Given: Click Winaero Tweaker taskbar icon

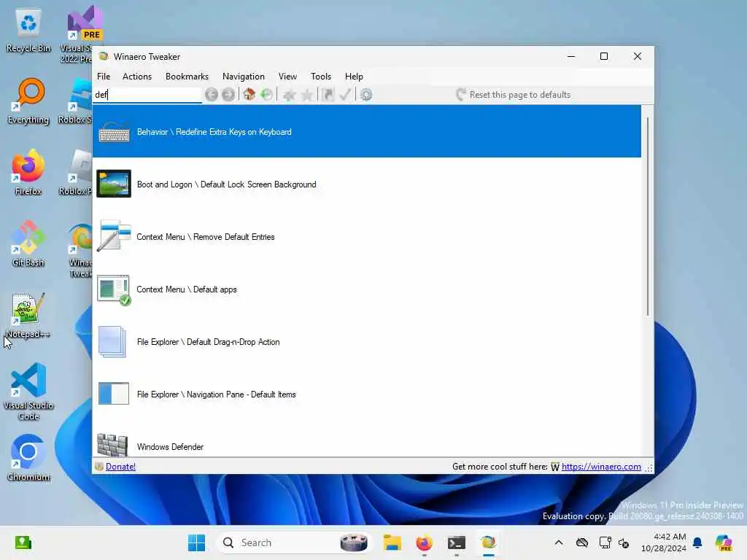Looking at the screenshot, I should (488, 542).
